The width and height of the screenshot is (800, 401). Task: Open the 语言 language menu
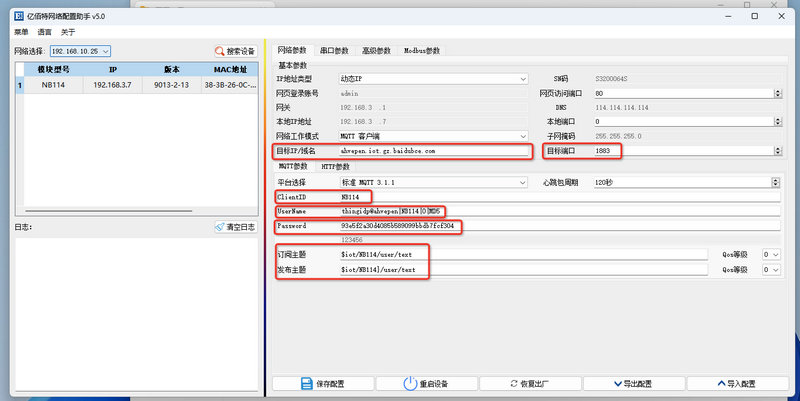[x=45, y=31]
